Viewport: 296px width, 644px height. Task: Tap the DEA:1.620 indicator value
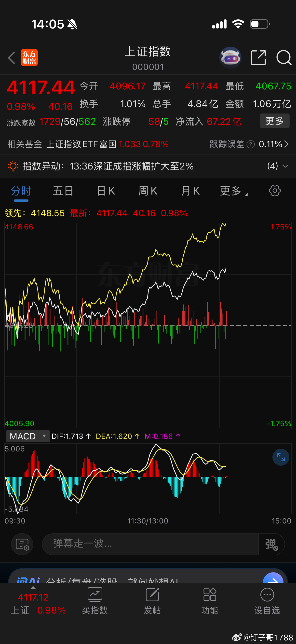tap(117, 436)
